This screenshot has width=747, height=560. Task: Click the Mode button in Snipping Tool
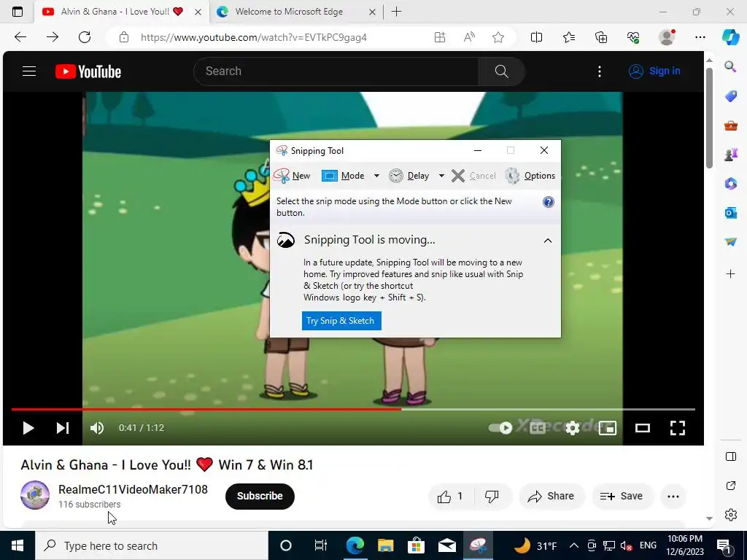click(343, 176)
